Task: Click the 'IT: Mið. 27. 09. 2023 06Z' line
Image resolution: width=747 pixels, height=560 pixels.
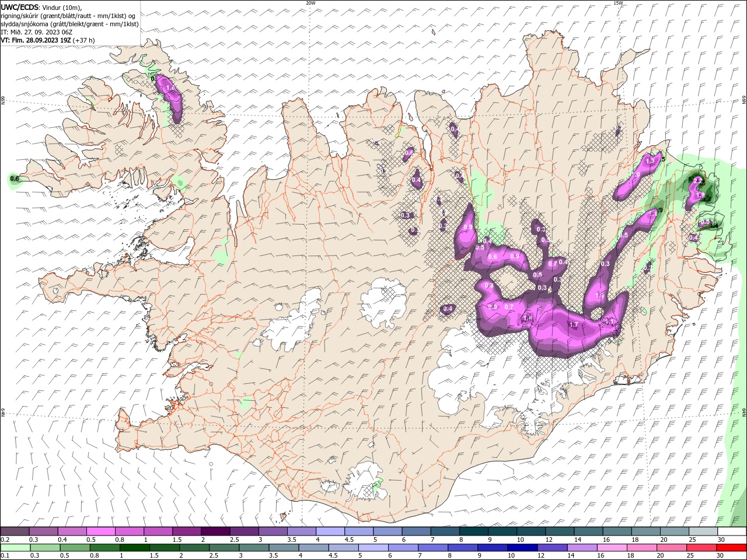Action: click(x=36, y=32)
